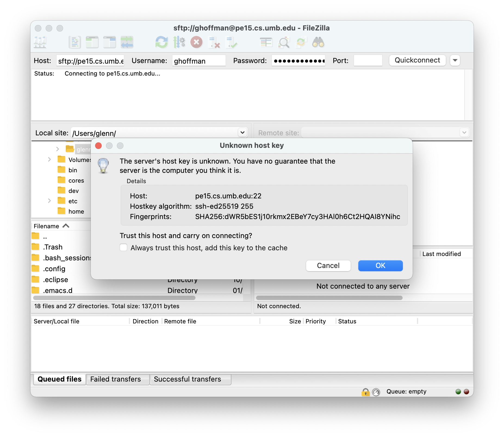Select the cores folder in tree
This screenshot has height=437, width=504.
tap(76, 180)
